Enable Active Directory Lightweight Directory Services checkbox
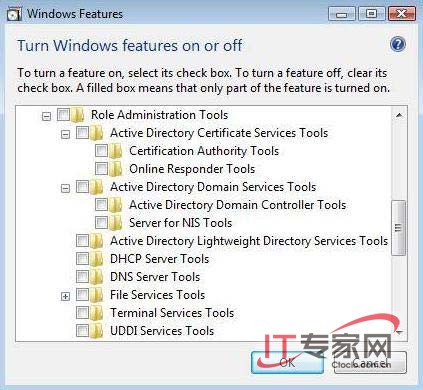 point(82,241)
